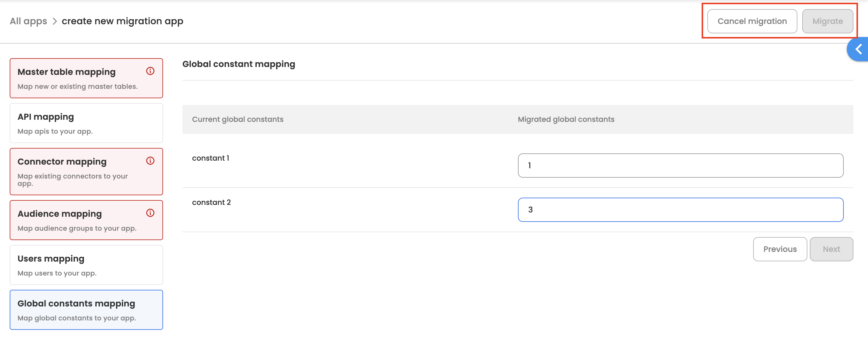The image size is (868, 348).
Task: Focus constant 1 migrated value field
Action: point(680,166)
